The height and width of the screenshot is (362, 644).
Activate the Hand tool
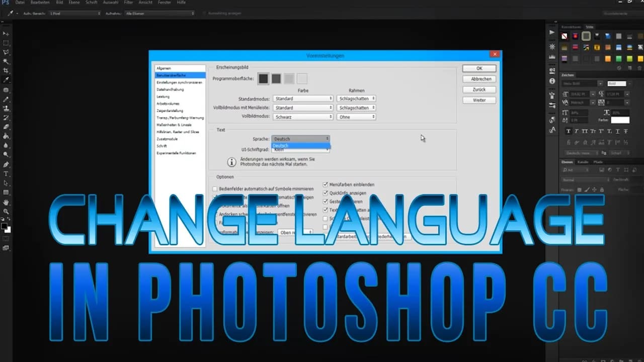[x=6, y=202]
